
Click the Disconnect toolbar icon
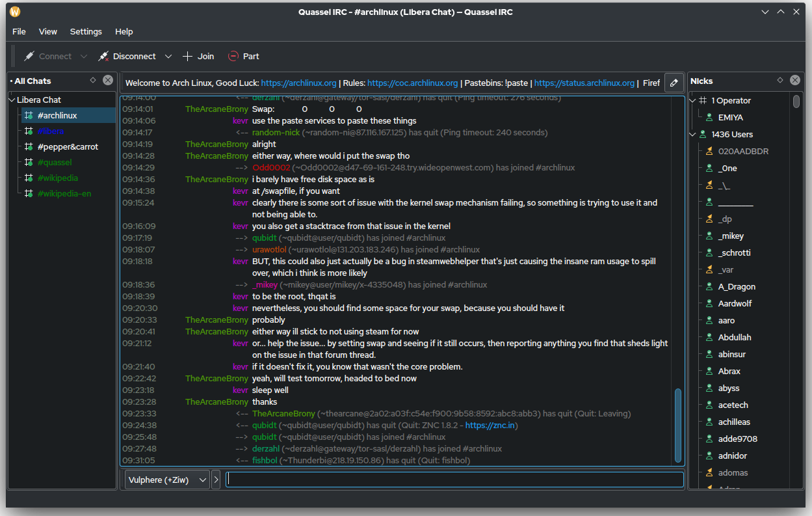[x=103, y=57]
